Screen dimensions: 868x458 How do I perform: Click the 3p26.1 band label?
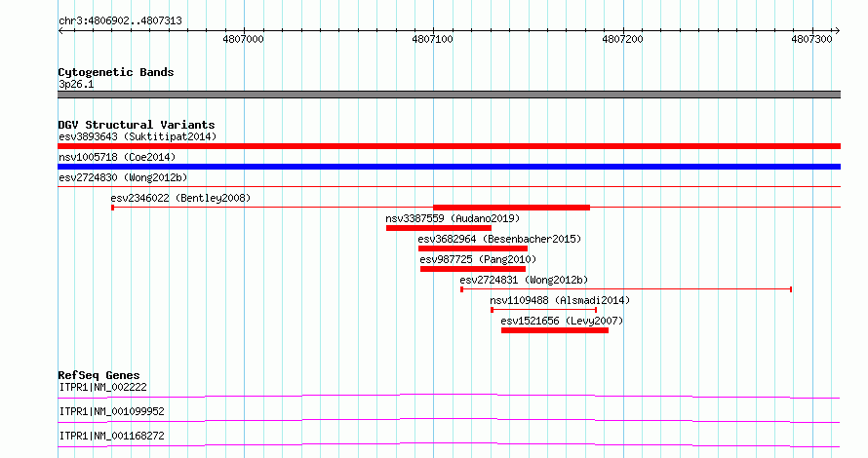(76, 84)
